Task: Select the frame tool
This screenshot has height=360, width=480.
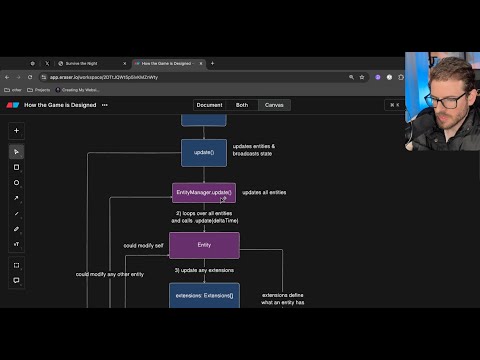Action: point(16,265)
